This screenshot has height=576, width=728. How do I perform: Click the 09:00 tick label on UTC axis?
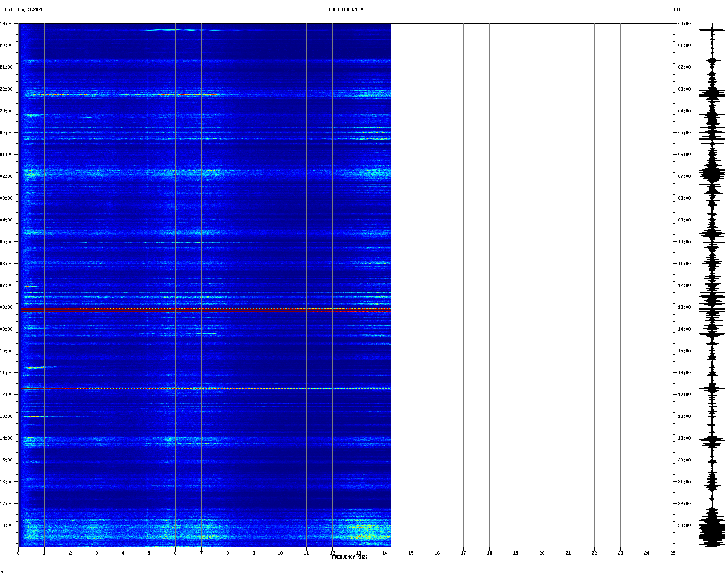click(x=684, y=220)
